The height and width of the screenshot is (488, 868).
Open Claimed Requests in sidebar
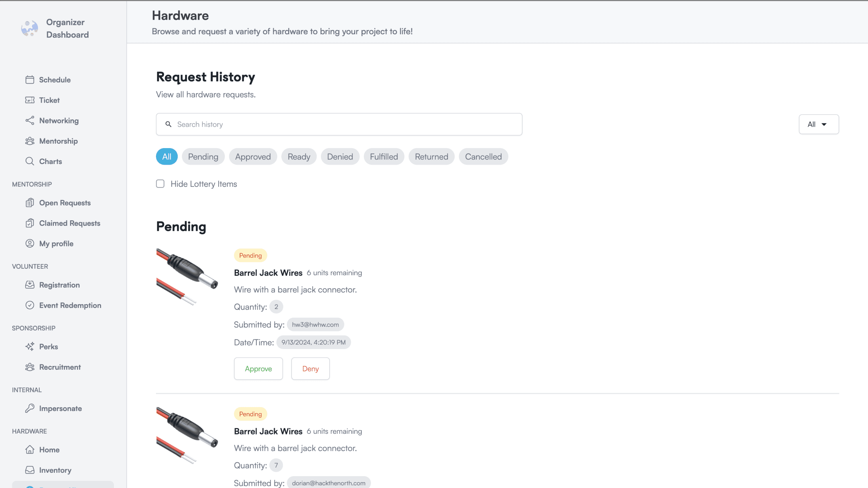[x=70, y=223]
